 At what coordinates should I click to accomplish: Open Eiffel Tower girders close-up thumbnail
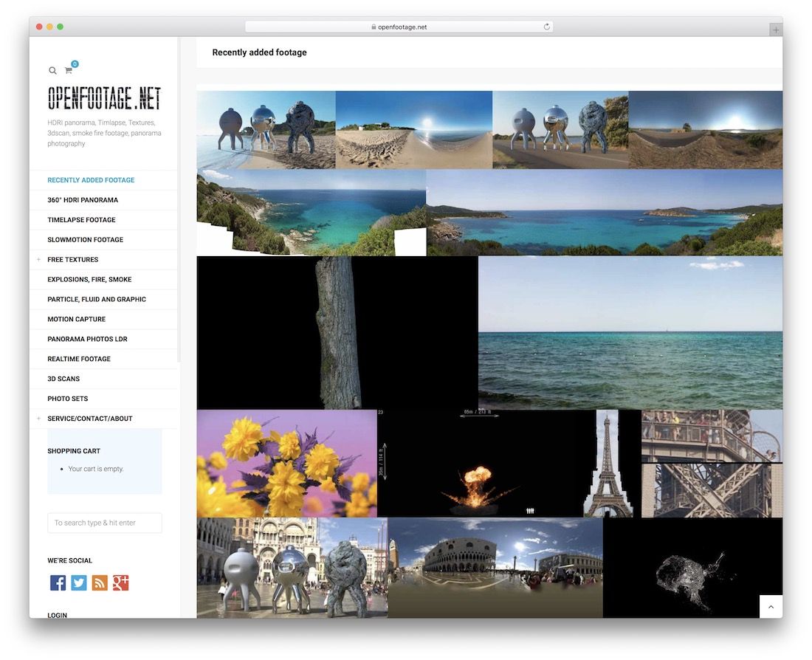coord(712,490)
